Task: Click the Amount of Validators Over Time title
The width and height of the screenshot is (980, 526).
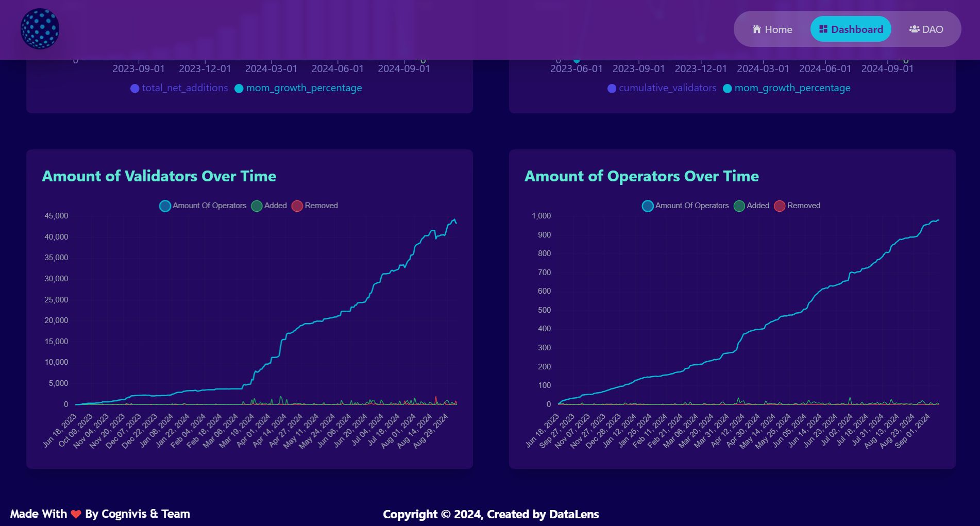Action: 159,176
